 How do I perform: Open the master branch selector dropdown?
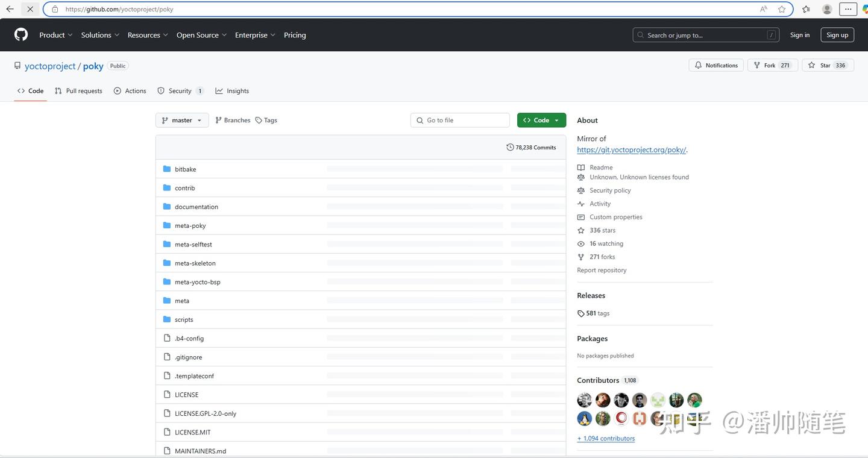(x=182, y=120)
